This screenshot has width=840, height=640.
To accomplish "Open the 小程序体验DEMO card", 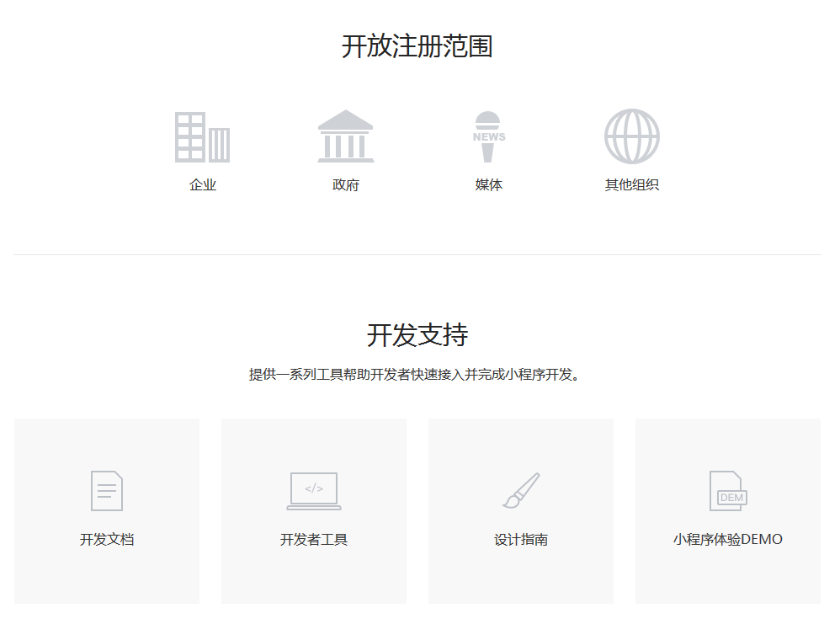I will 727,510.
